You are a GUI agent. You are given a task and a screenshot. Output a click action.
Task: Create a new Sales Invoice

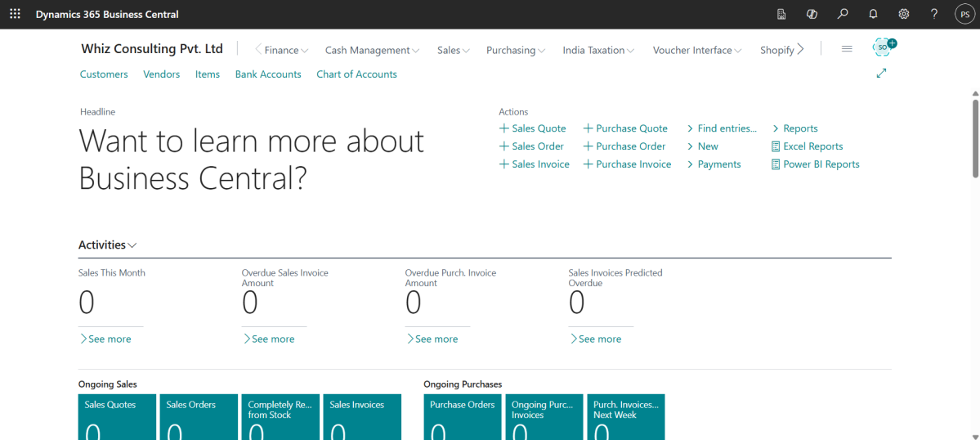(535, 164)
